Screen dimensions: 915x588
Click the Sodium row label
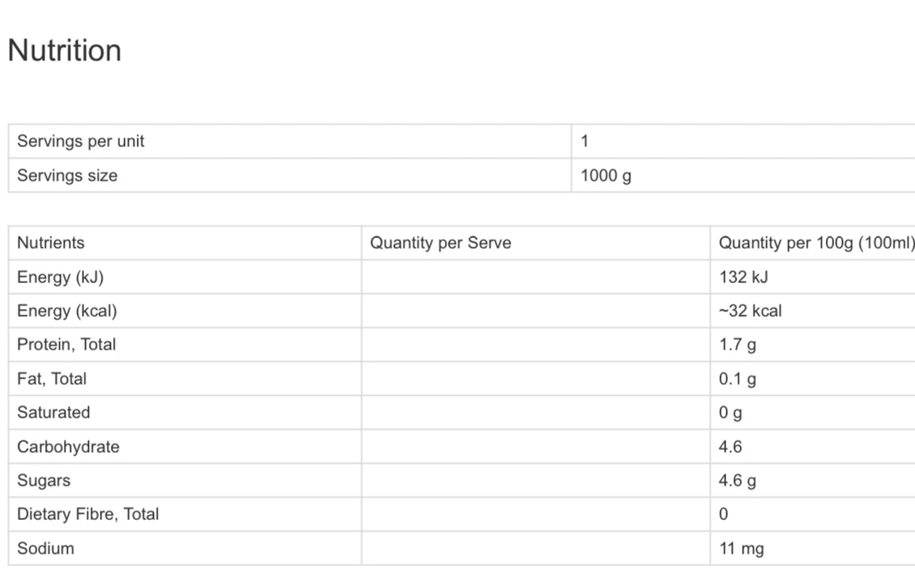click(45, 549)
